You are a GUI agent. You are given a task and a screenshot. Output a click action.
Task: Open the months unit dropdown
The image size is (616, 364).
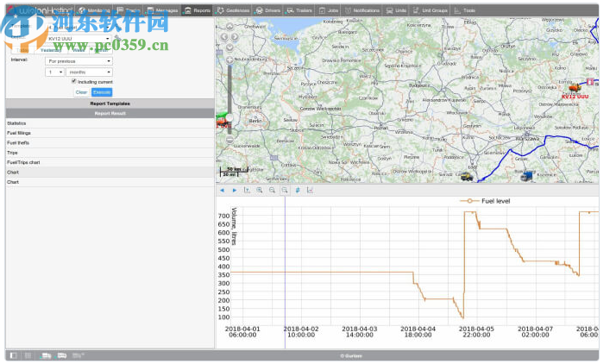pos(89,72)
